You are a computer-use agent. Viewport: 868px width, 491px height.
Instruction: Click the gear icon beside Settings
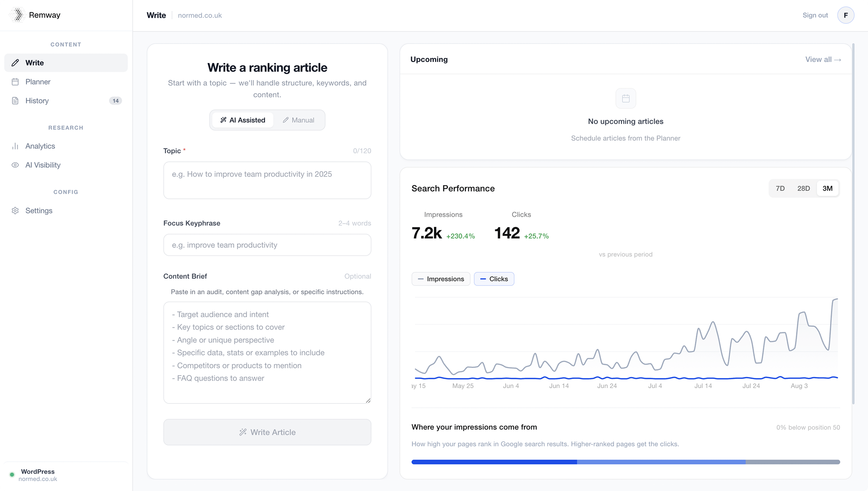pos(15,211)
